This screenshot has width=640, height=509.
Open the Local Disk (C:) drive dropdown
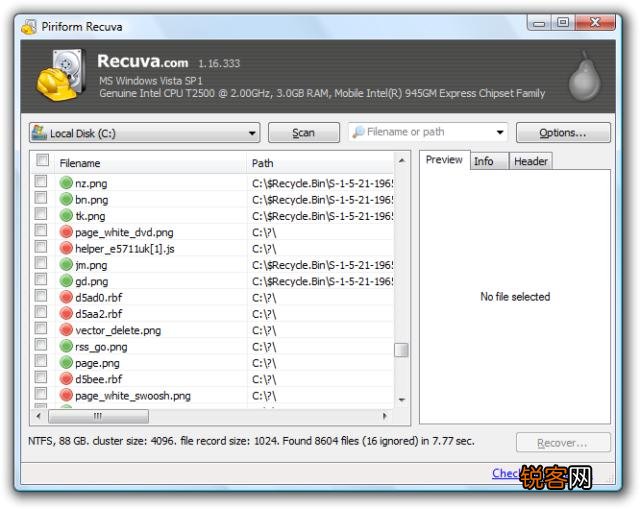(x=144, y=133)
